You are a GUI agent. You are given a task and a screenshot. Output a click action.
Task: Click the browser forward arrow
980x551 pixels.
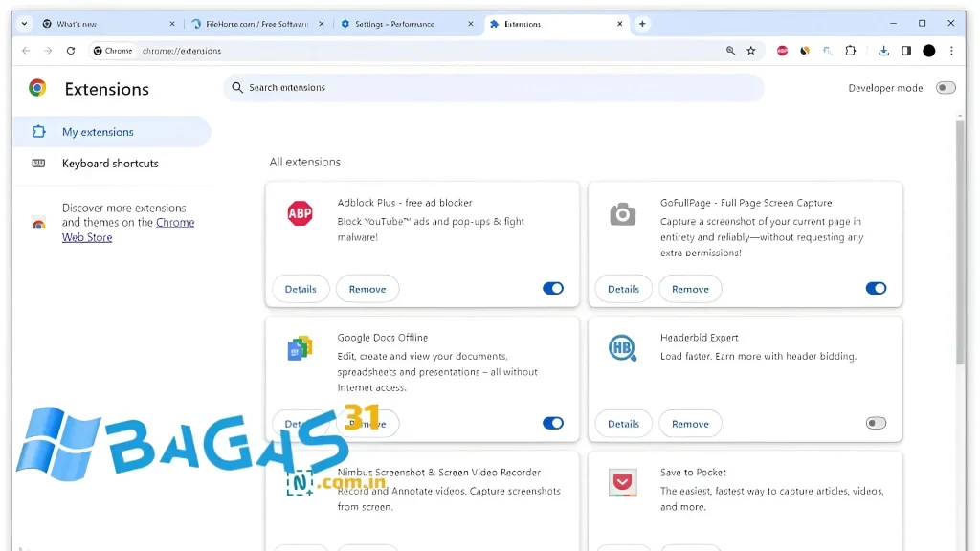(x=48, y=51)
